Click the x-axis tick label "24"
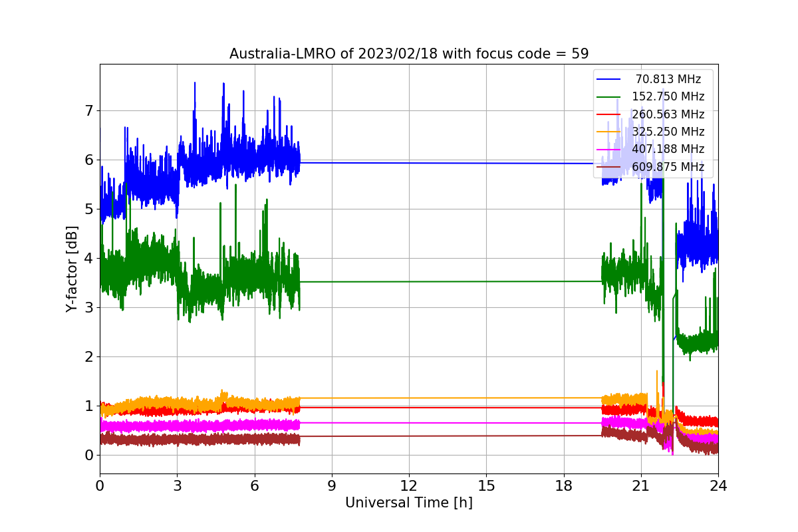 coord(718,486)
